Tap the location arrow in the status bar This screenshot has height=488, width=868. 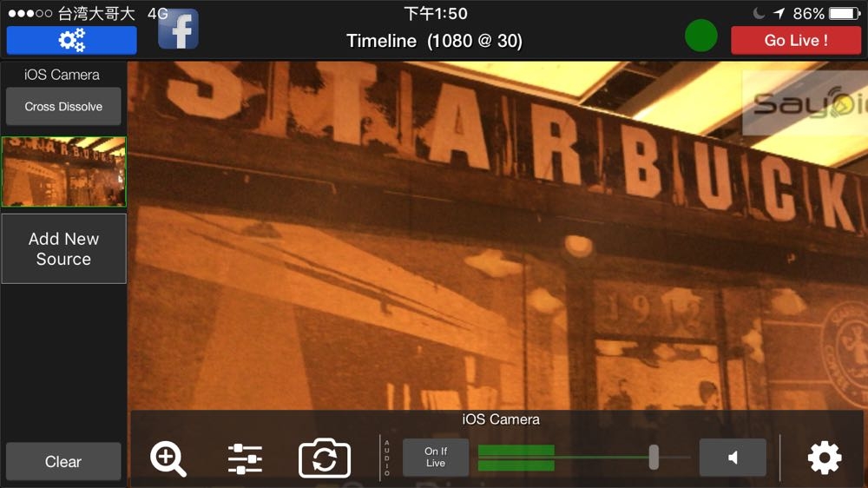click(779, 13)
